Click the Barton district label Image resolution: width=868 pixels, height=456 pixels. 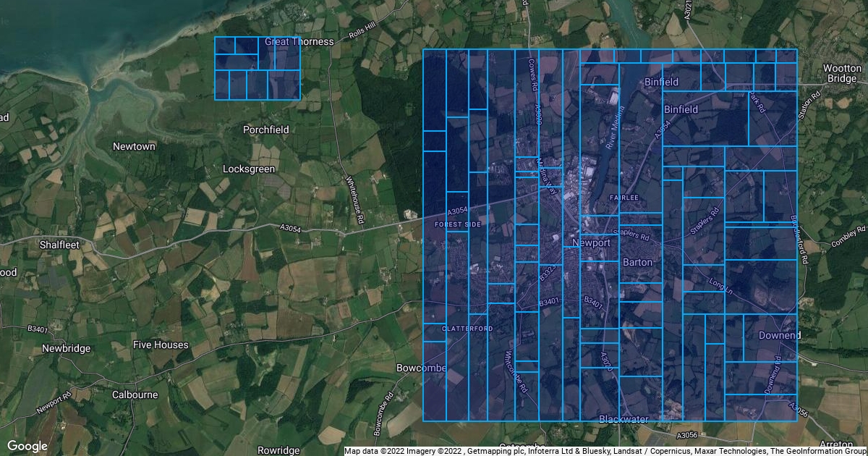[x=637, y=262]
